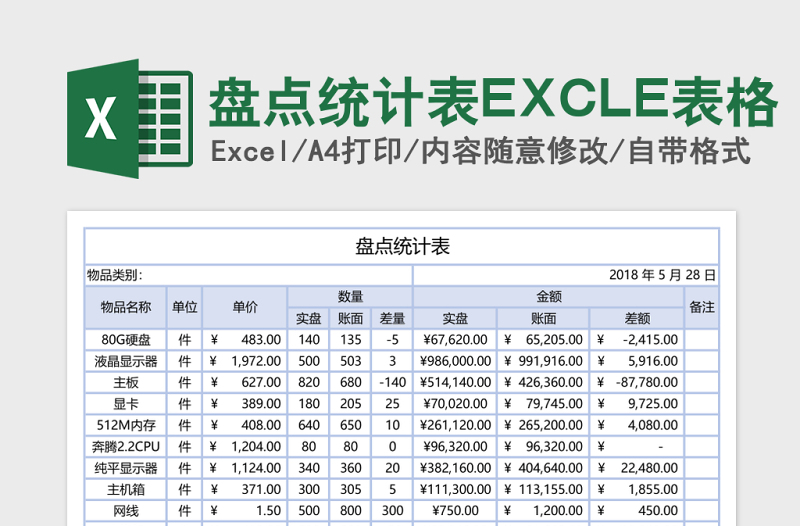Click the unit price 1,204.00 cell
This screenshot has height=526, width=800.
(245, 447)
